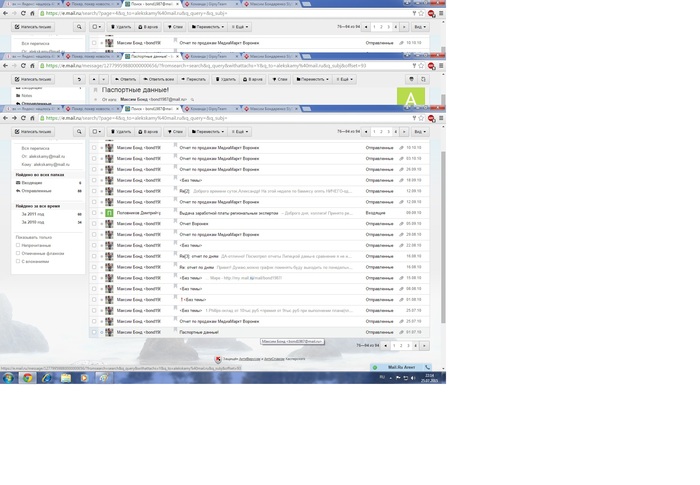The width and height of the screenshot is (700, 485).
Task: Select the checkbox of the 18.09.10 email
Action: coord(94,180)
